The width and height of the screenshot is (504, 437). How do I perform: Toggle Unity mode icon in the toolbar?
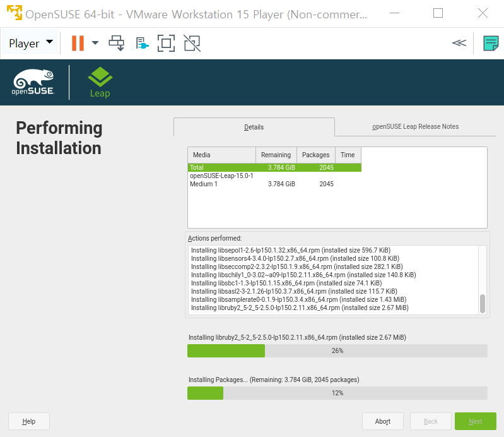(192, 43)
